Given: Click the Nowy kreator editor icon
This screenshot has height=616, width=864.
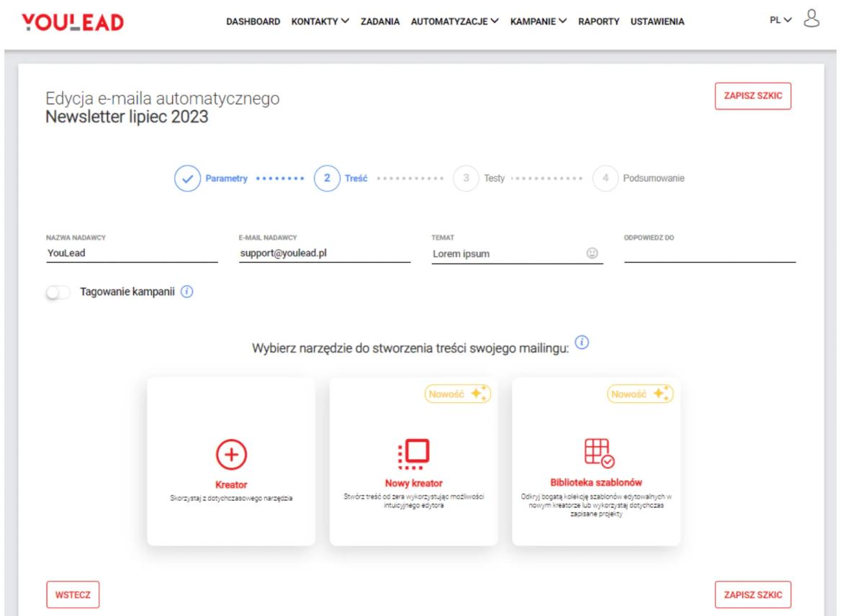Looking at the screenshot, I should (x=413, y=453).
